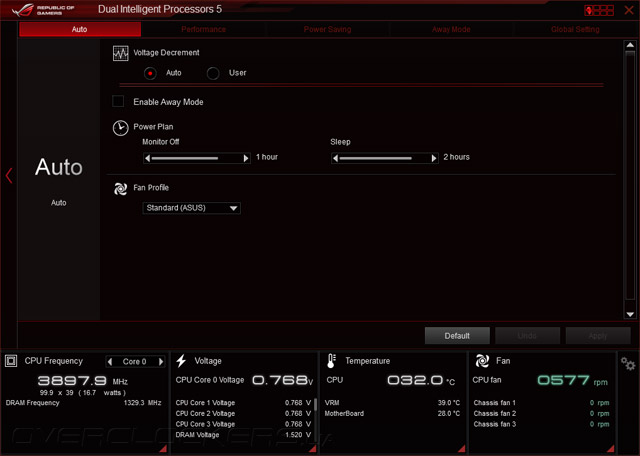
Task: Switch to the Performance tab
Action: [x=203, y=29]
